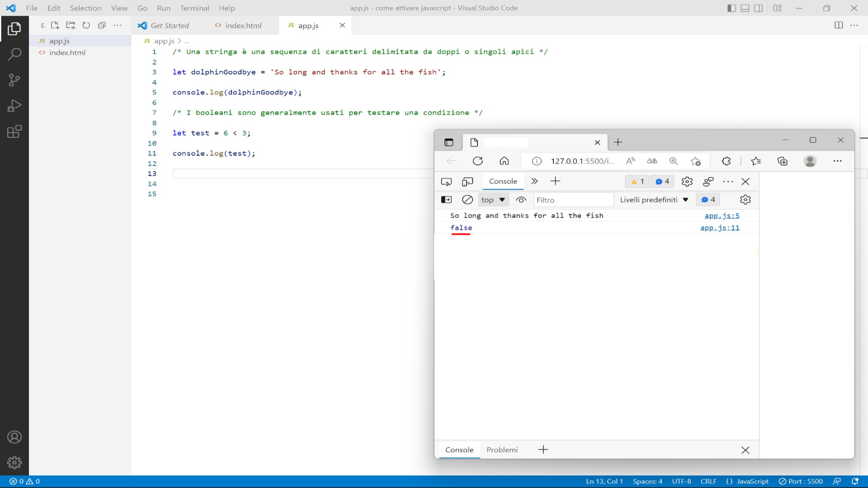The width and height of the screenshot is (868, 488).
Task: Toggle the messages counter badge in the console
Action: (662, 181)
